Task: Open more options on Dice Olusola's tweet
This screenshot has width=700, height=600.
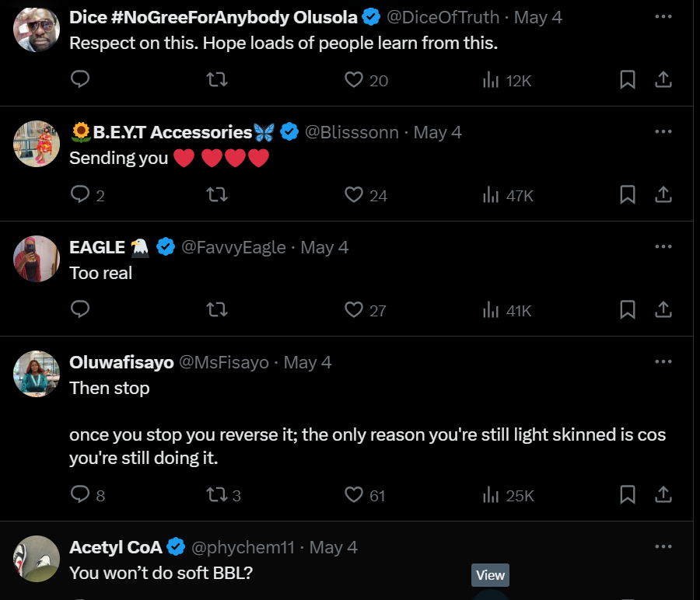Action: (663, 16)
